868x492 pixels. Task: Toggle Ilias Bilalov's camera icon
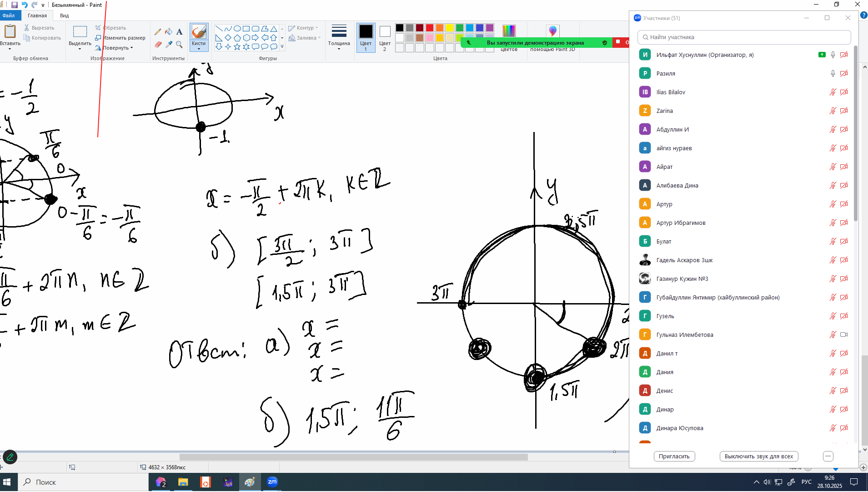[844, 92]
